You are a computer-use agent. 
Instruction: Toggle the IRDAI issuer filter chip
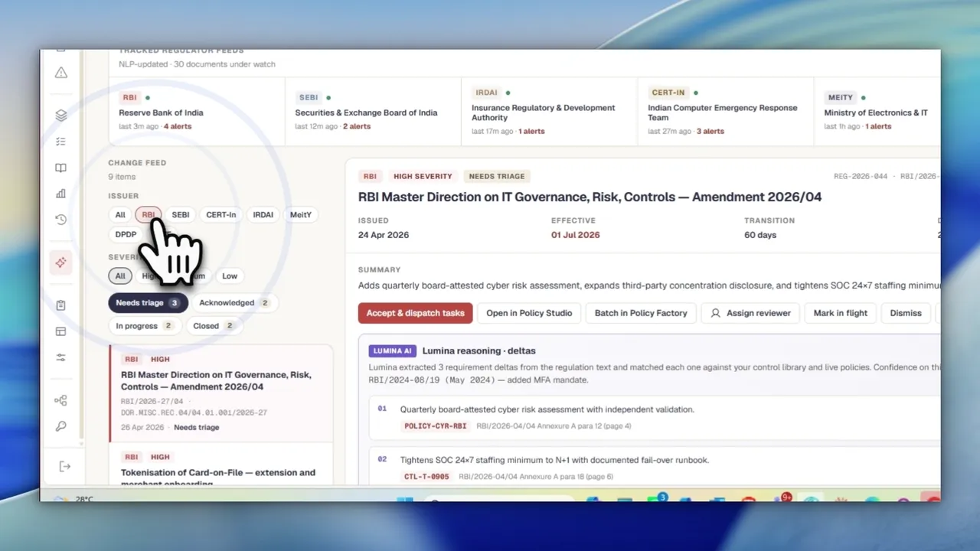[263, 215]
